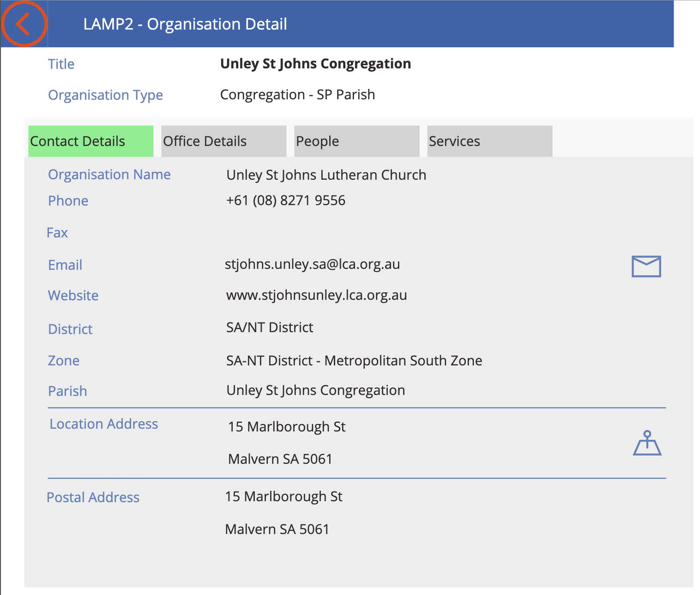This screenshot has width=700, height=595.
Task: Click Unley St Johns Lutheran Church name
Action: pos(326,175)
